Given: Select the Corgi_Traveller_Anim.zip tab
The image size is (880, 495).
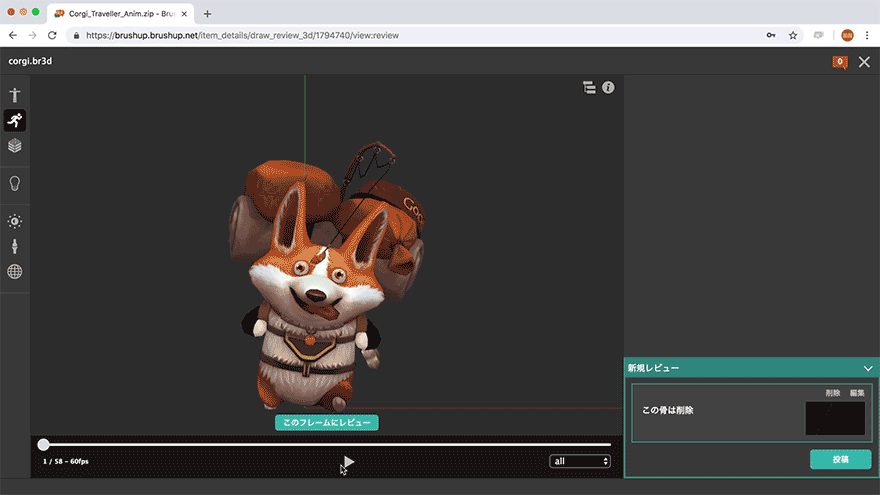Looking at the screenshot, I should point(121,14).
